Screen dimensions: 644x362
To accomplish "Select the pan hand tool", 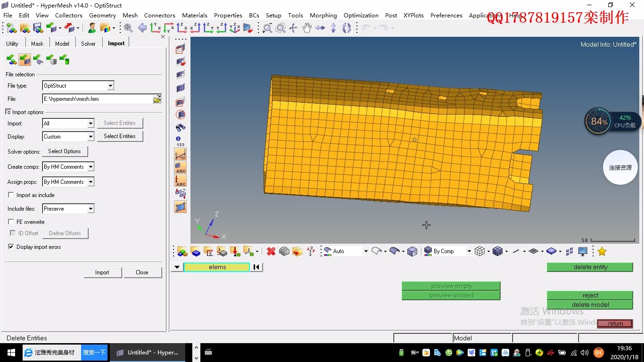I will click(x=307, y=28).
